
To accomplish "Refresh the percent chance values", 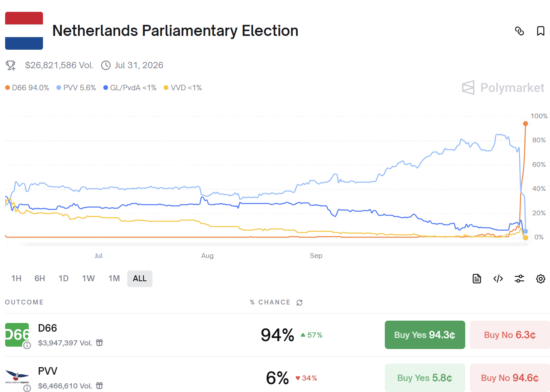I will coord(299,302).
